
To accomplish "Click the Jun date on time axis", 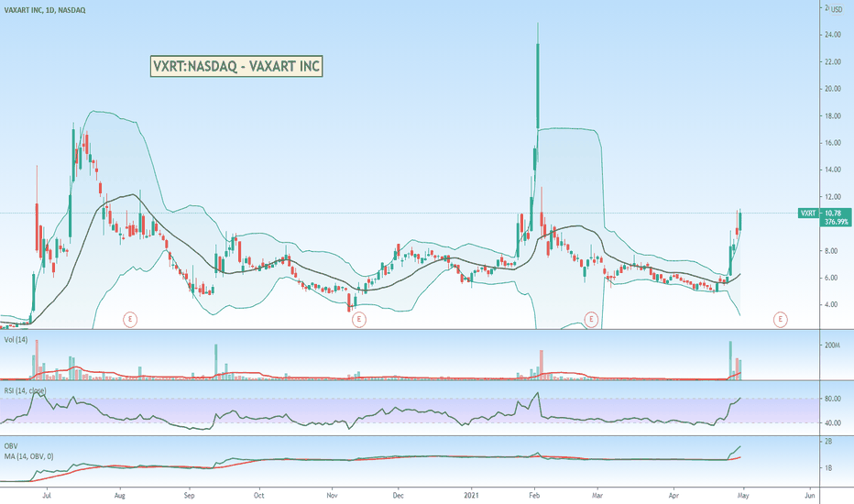I will 810,495.
